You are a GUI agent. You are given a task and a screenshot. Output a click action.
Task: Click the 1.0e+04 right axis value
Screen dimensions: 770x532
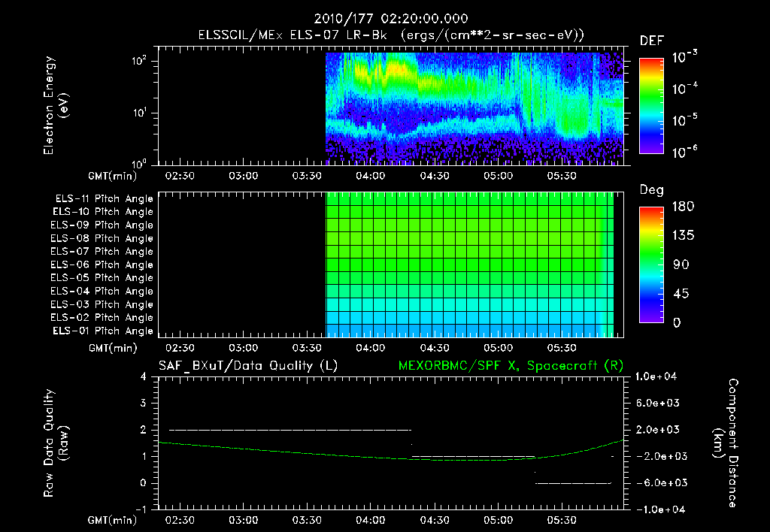656,377
